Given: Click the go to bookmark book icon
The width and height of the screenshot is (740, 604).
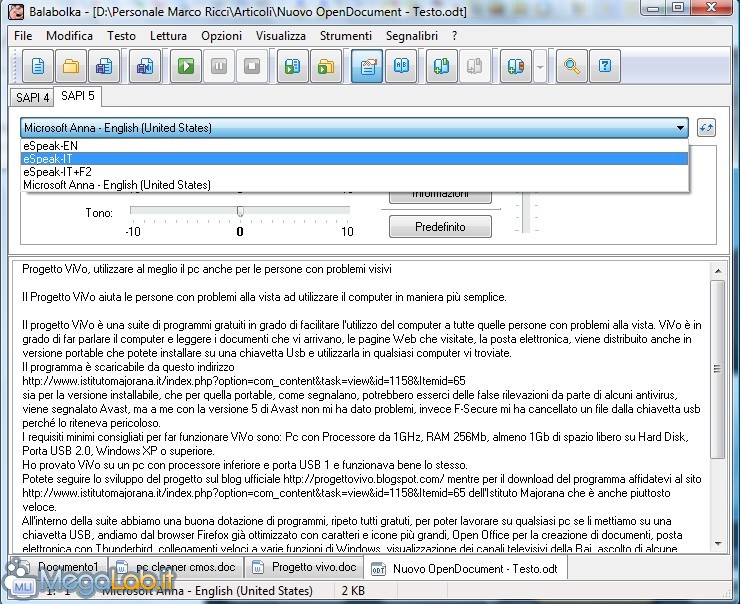Looking at the screenshot, I should click(x=515, y=66).
